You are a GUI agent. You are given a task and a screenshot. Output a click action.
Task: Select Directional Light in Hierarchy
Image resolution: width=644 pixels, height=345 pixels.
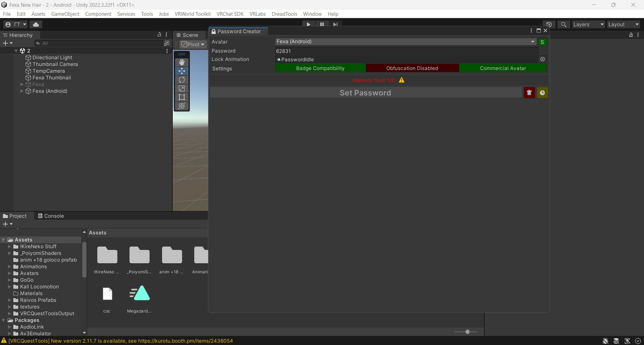pos(52,58)
